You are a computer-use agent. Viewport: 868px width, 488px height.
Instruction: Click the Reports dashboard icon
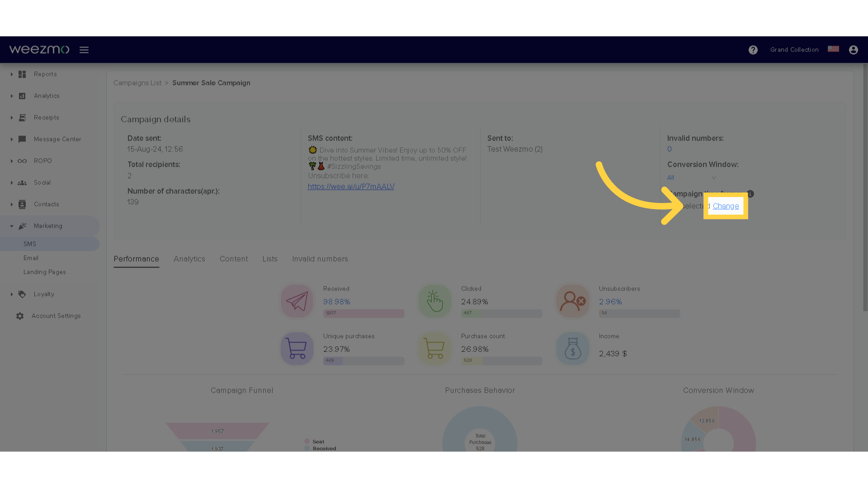[22, 74]
